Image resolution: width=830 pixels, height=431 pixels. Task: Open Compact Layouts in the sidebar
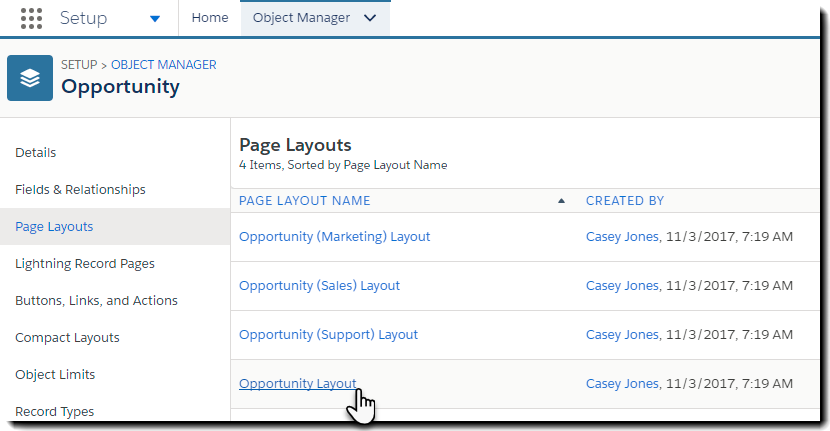67,338
